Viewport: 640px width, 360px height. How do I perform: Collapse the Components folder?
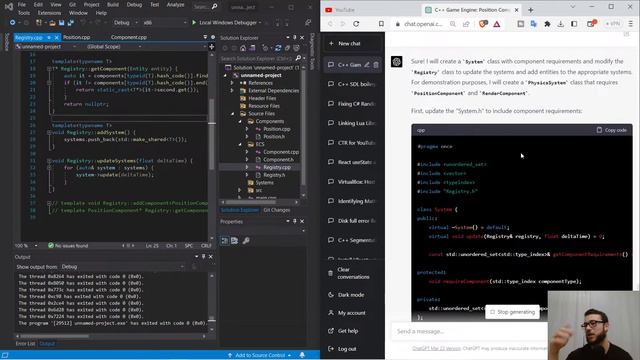click(240, 122)
